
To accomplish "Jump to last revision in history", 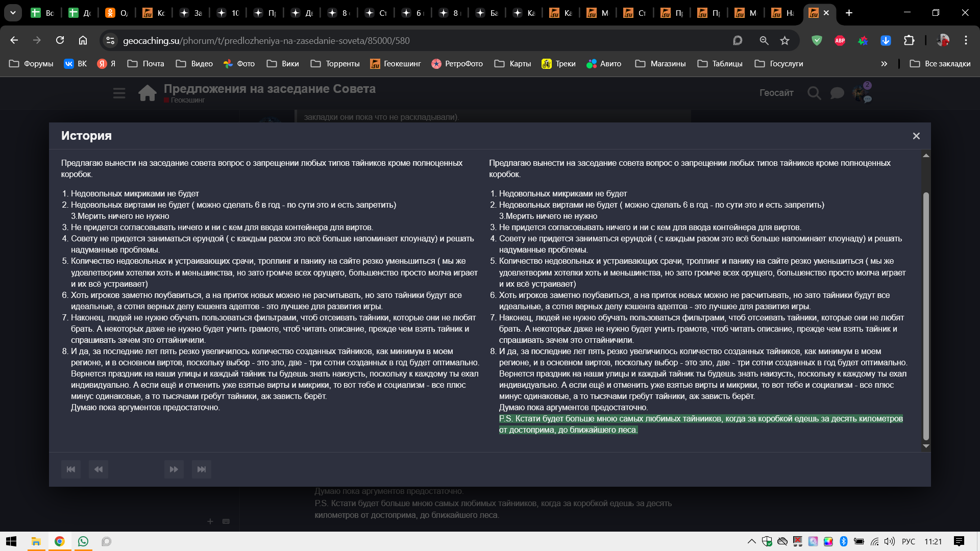I will coord(202,469).
